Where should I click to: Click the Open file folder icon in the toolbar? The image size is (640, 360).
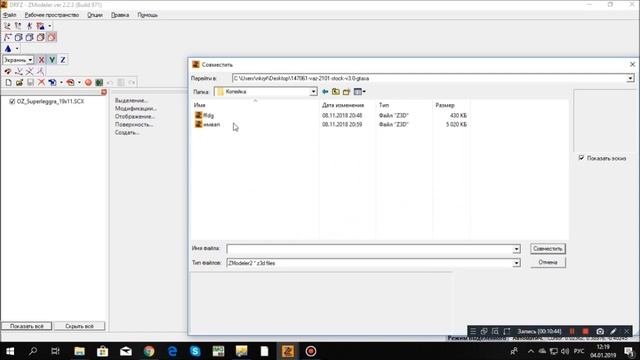coord(19,82)
